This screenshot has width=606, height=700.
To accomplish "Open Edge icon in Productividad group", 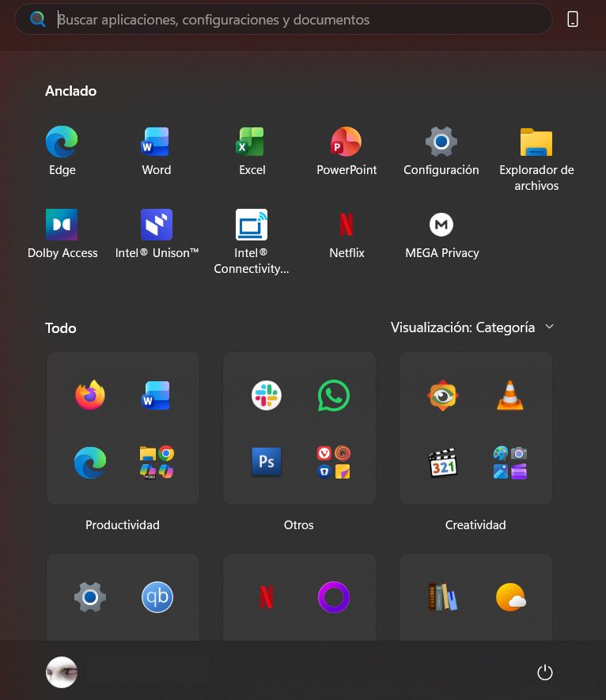I will tap(89, 463).
